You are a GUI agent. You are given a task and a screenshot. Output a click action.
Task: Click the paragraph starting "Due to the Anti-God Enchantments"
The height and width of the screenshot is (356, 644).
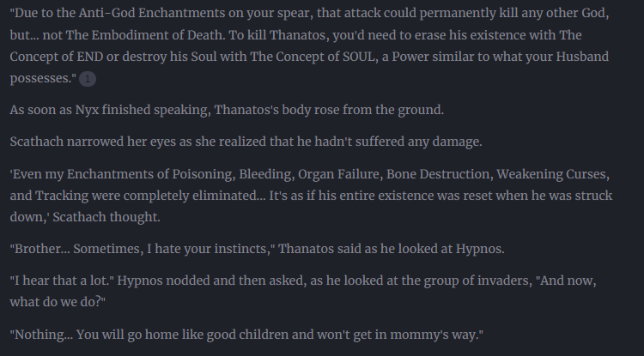coord(310,45)
